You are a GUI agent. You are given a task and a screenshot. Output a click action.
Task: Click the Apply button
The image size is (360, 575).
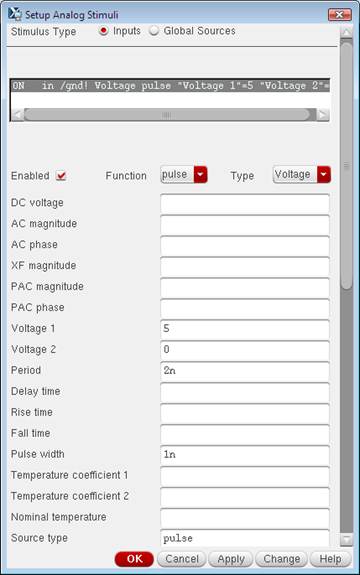pyautogui.click(x=231, y=559)
